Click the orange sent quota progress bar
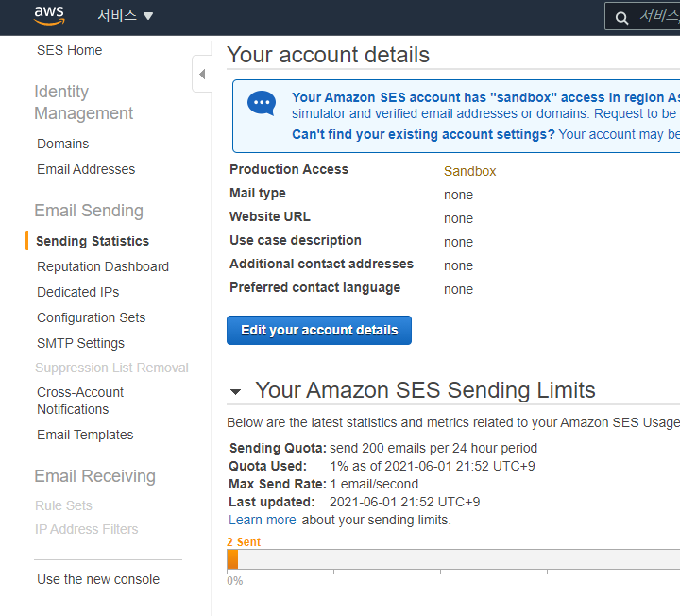The height and width of the screenshot is (616, 680). click(232, 559)
